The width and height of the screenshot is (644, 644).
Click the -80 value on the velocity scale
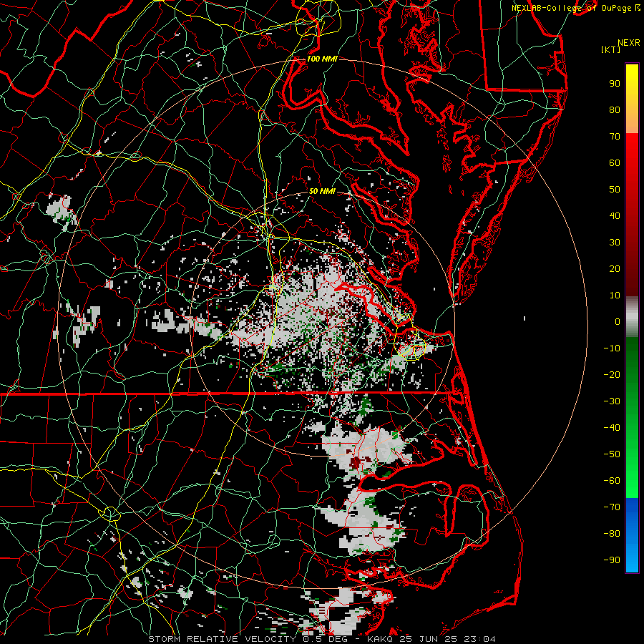[612, 534]
